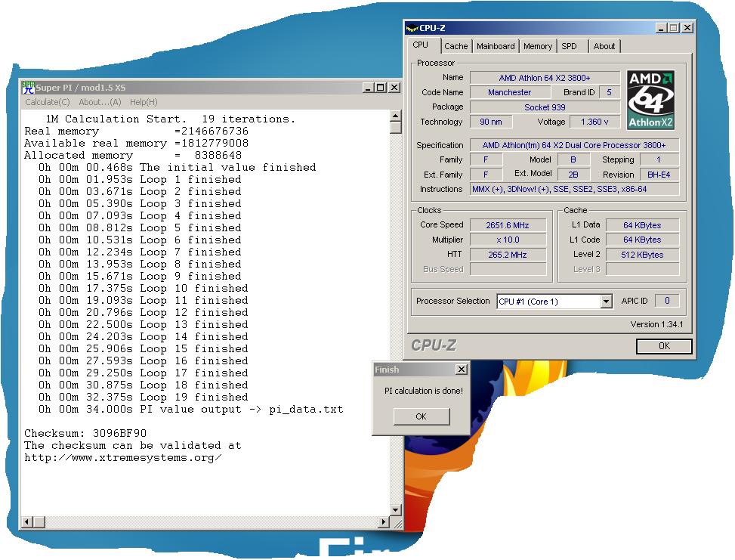Click the Instructions field MMX (+), 3DNow!
The width and height of the screenshot is (735, 560).
pos(574,189)
